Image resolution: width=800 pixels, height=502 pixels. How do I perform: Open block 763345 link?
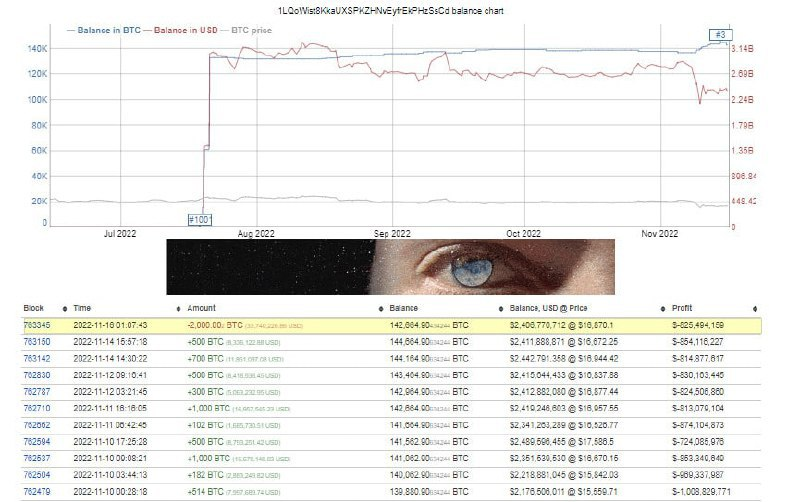pos(37,326)
